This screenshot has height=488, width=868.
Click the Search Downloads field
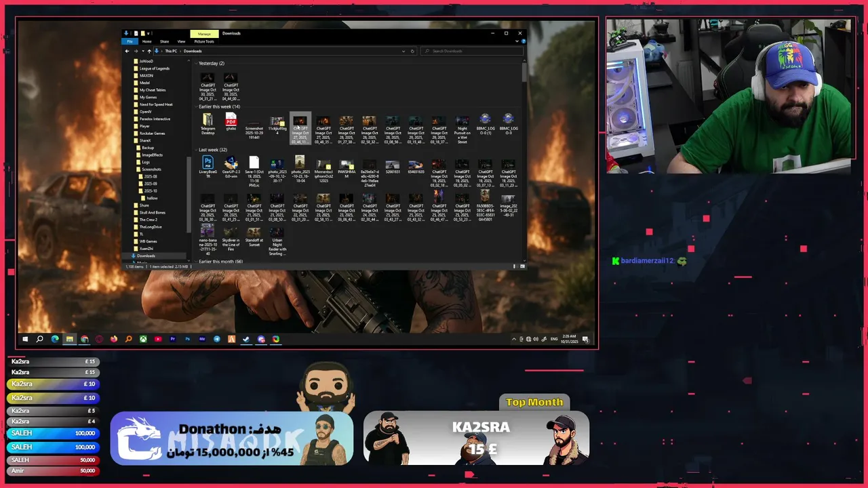(x=471, y=51)
